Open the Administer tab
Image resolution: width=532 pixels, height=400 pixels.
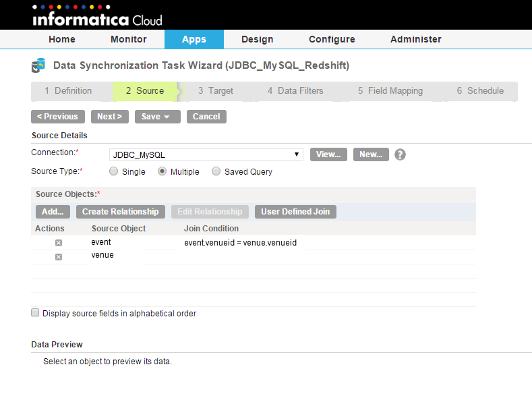(415, 39)
